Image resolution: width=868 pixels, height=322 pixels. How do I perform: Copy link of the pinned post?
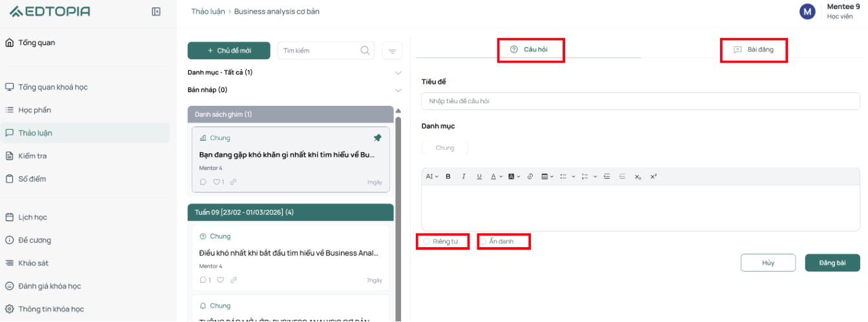click(x=233, y=182)
